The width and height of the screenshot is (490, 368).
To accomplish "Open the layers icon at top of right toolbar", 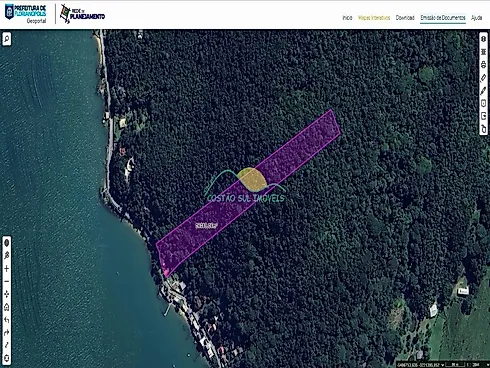I will 483,39.
